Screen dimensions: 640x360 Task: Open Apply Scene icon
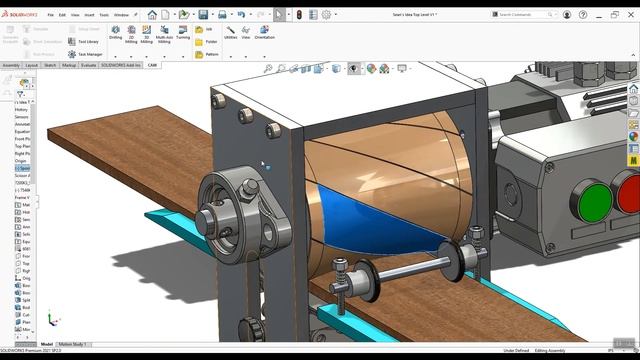[384, 69]
